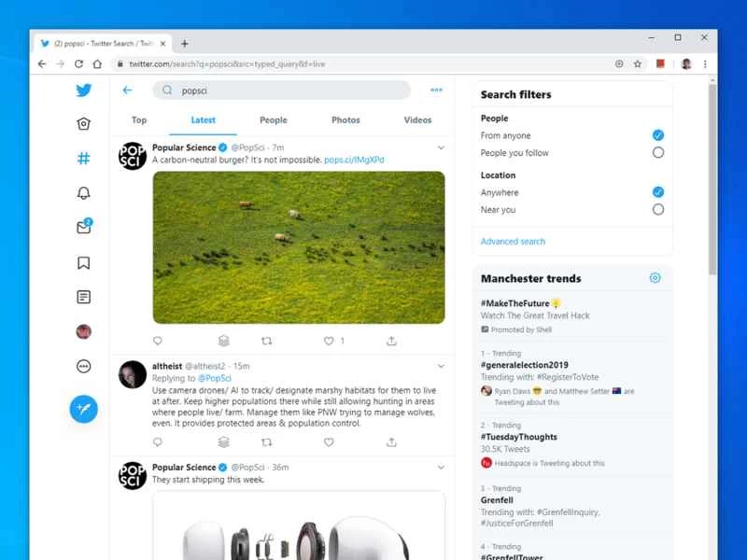Screen dimensions: 747x560
Task: Expand options on the shipping tweet
Action: click(441, 467)
